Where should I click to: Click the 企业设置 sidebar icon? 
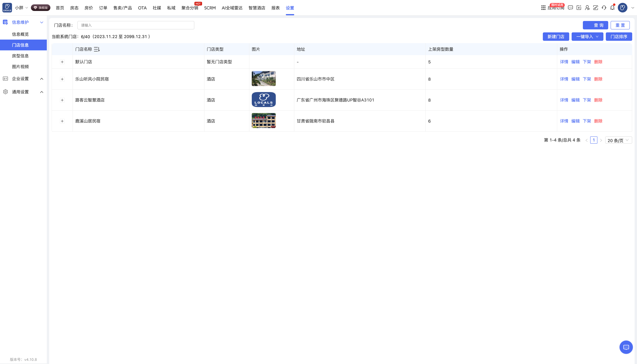(x=5, y=79)
